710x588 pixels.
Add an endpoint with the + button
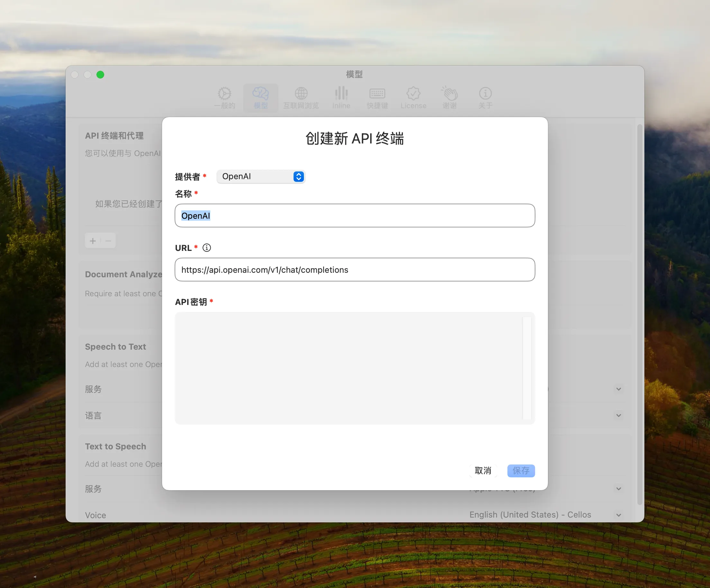pos(93,241)
